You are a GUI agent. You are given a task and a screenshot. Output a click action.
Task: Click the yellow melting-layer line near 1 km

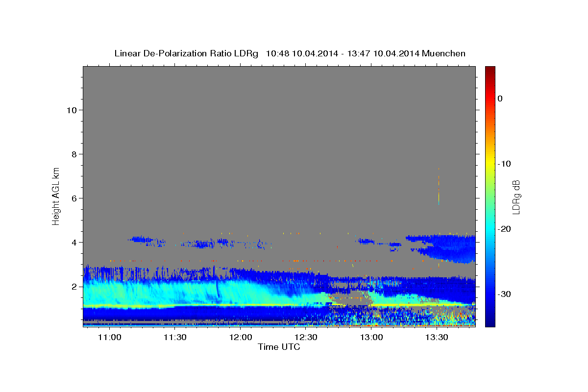click(x=206, y=306)
